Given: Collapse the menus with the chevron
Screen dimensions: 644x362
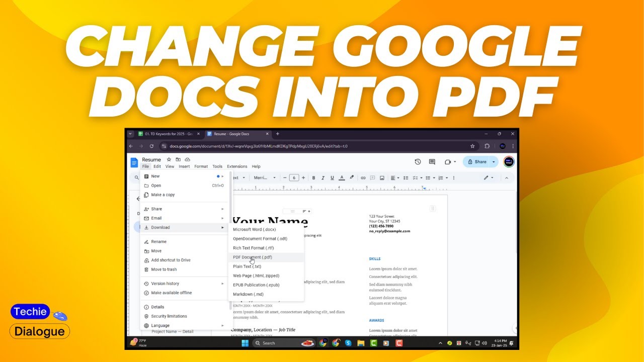Looking at the screenshot, I should [x=507, y=177].
